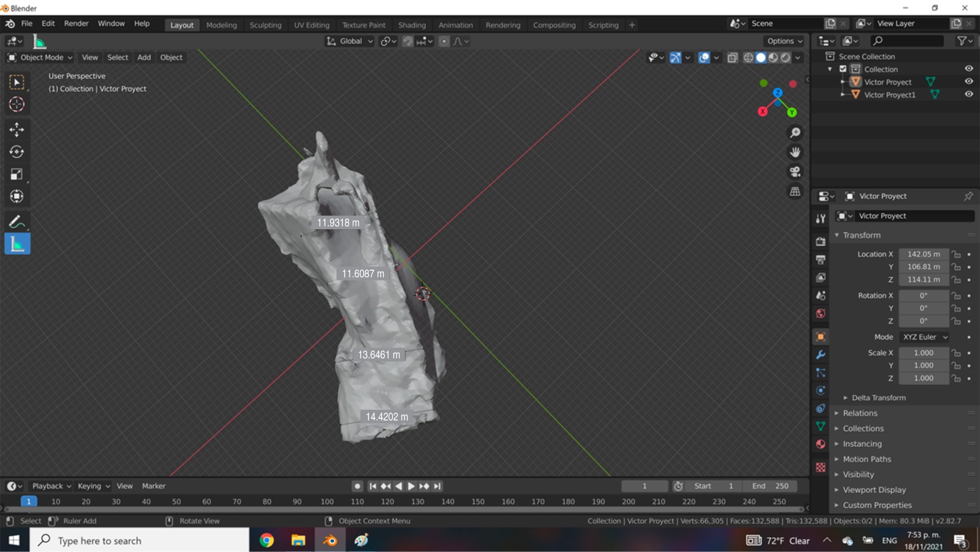This screenshot has width=980, height=552.
Task: Switch to the Sculpting workspace tab
Action: [x=265, y=25]
